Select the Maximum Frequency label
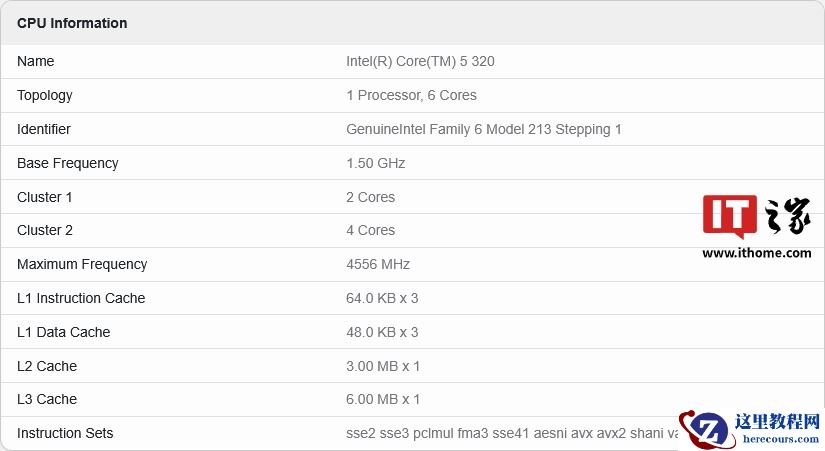This screenshot has width=825, height=451. tap(82, 264)
